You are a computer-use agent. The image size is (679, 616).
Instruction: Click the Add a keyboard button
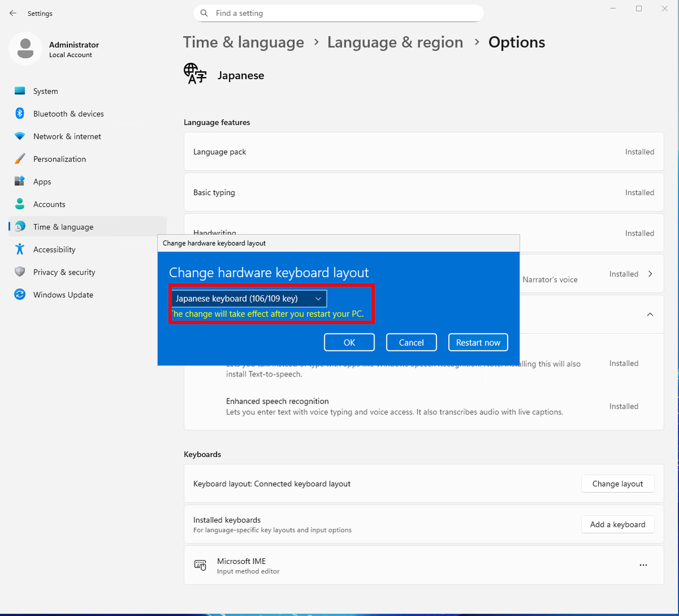point(617,524)
